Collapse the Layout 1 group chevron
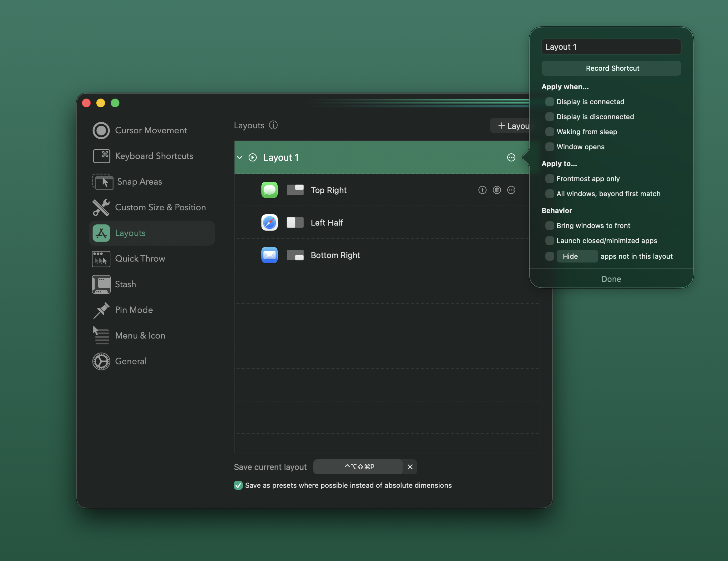The image size is (728, 561). pos(240,157)
